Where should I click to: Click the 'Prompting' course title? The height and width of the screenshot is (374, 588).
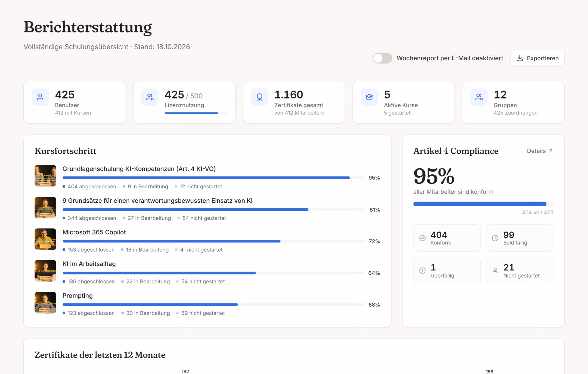tap(77, 296)
